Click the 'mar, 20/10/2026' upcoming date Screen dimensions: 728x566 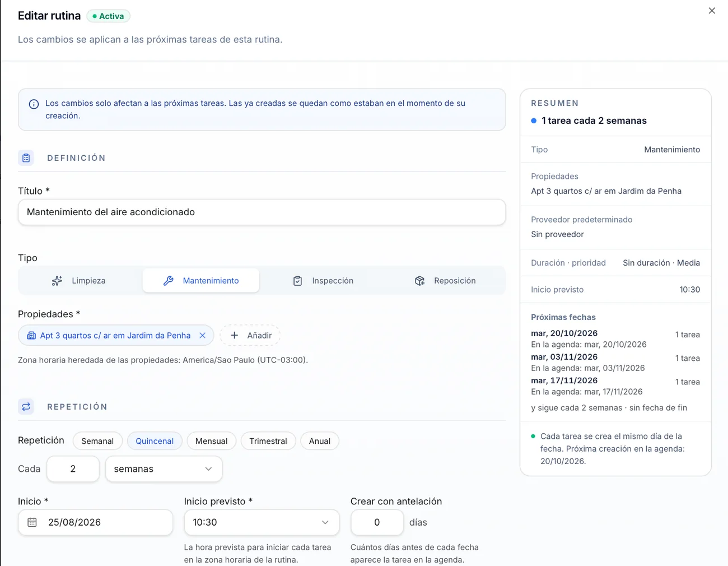coord(564,333)
